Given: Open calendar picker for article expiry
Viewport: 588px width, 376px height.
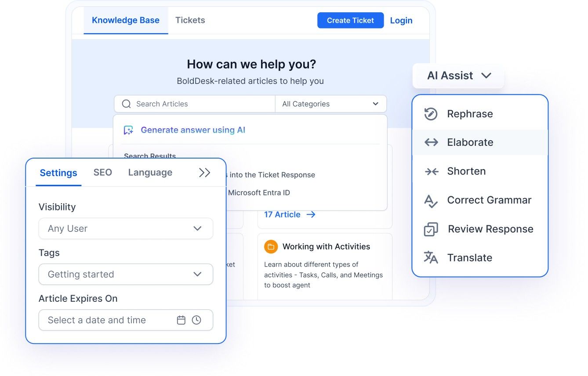Looking at the screenshot, I should (x=181, y=320).
